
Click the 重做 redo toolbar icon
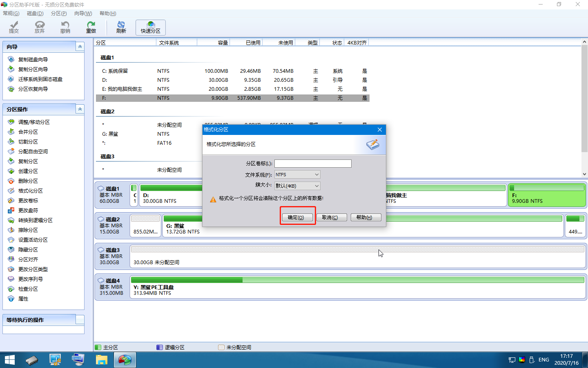91,27
